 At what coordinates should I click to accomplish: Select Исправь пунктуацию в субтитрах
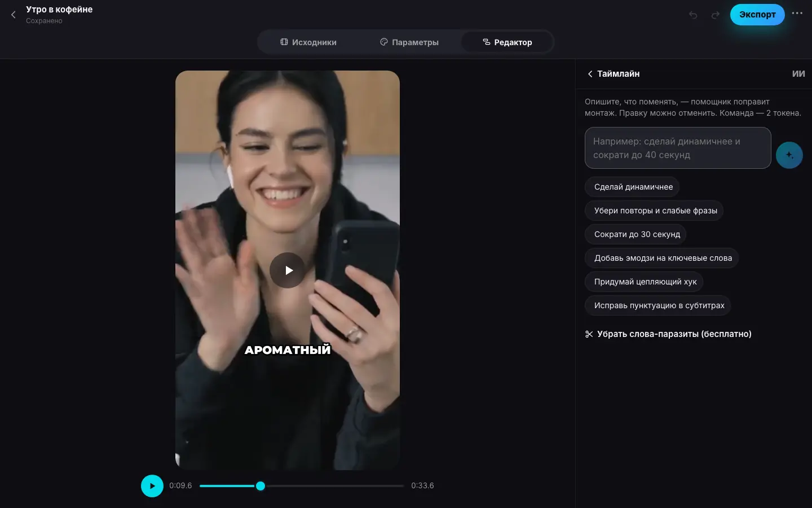pyautogui.click(x=658, y=305)
